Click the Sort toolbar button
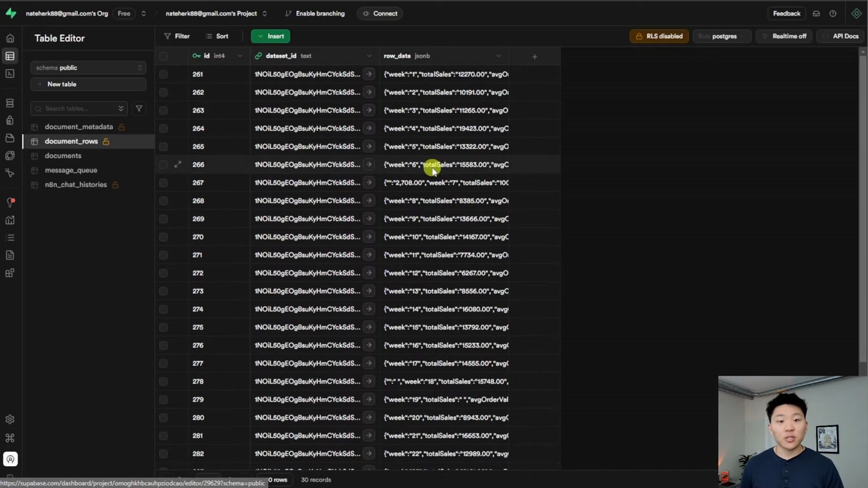868x488 pixels. 217,36
